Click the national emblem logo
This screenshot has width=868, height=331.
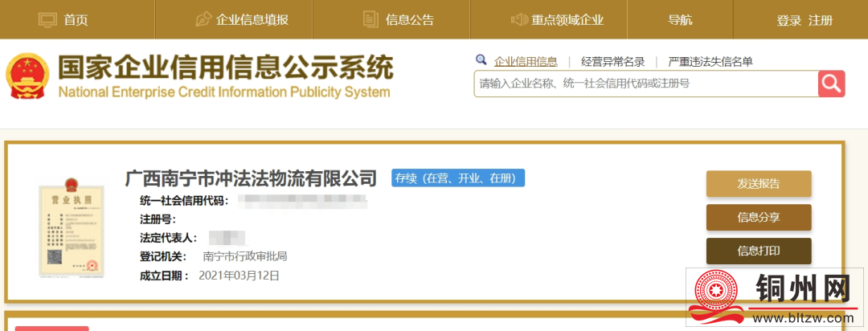(27, 76)
